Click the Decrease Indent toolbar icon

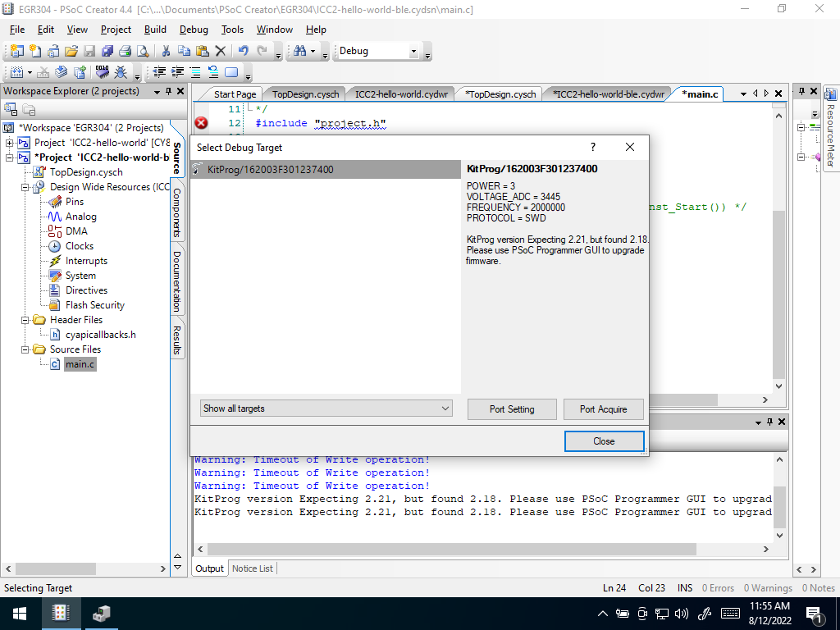coord(159,72)
